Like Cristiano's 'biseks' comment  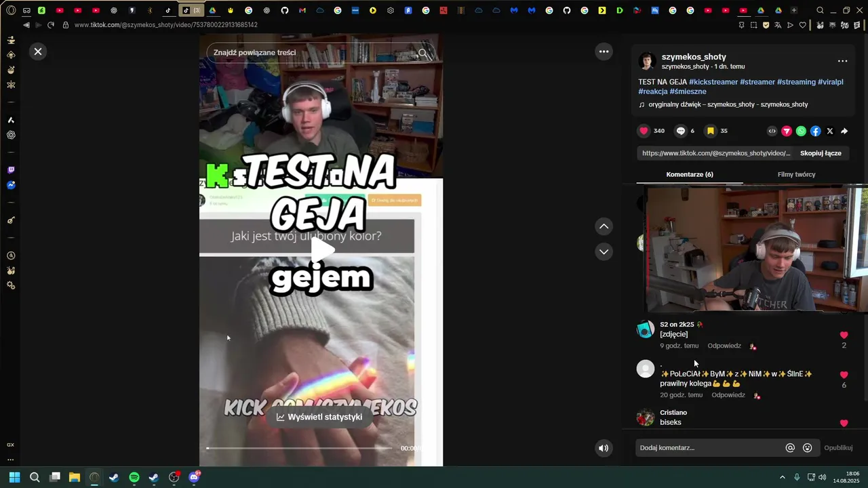[844, 423]
